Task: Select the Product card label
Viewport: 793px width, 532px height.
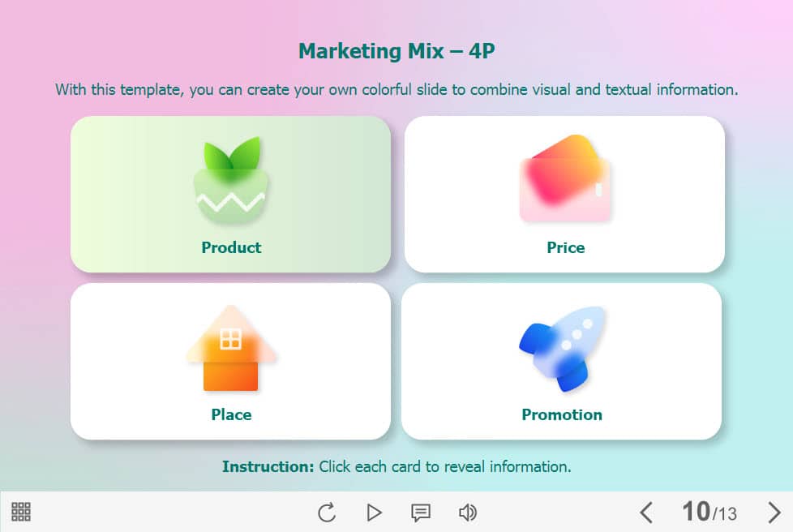Action: pyautogui.click(x=231, y=247)
